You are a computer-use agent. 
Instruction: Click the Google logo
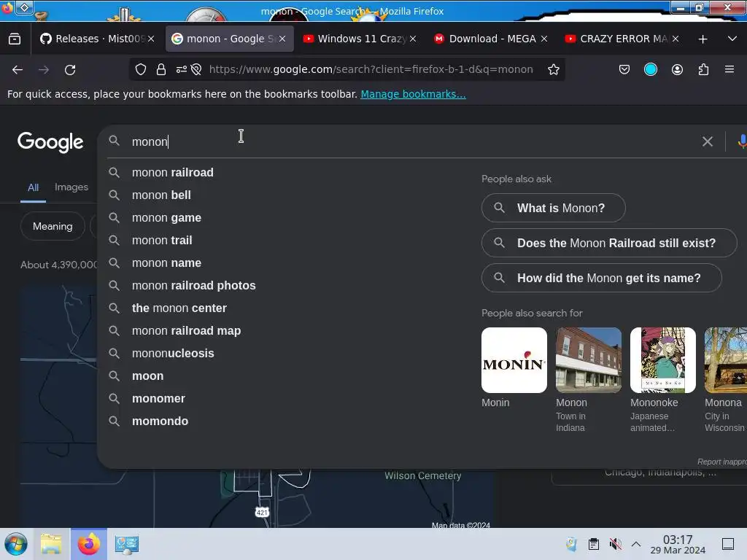[x=50, y=142]
